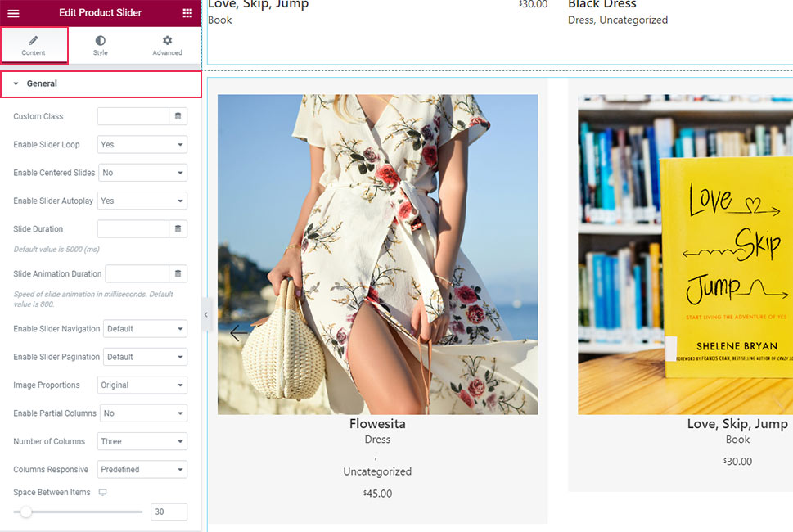The width and height of the screenshot is (793, 532).
Task: Click clipboard icon next to Slide Duration
Action: tap(178, 228)
